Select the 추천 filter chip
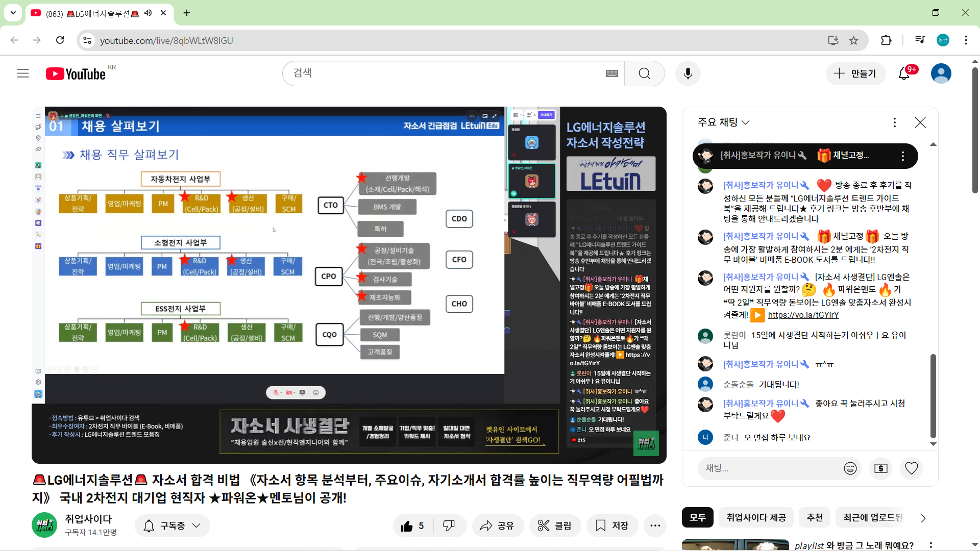Image resolution: width=980 pixels, height=551 pixels. coord(815,517)
